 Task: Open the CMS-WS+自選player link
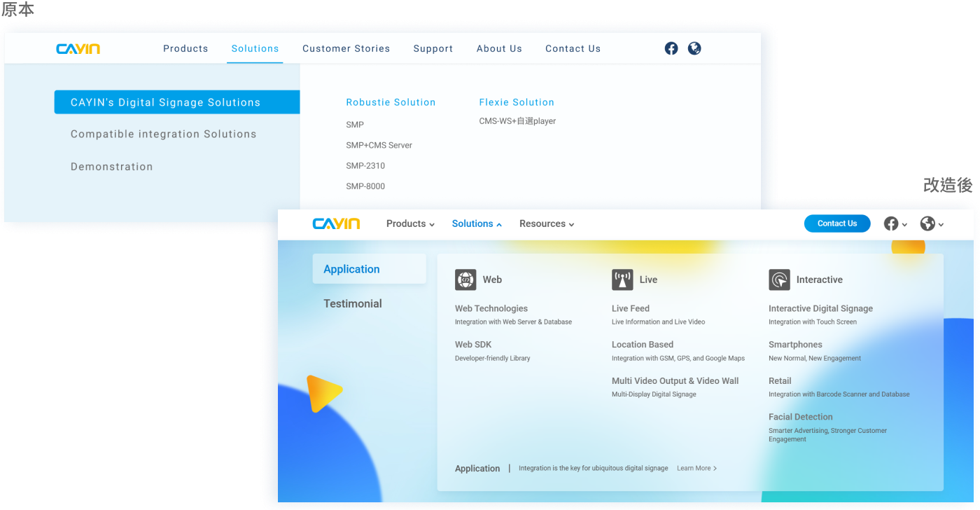[x=517, y=121]
